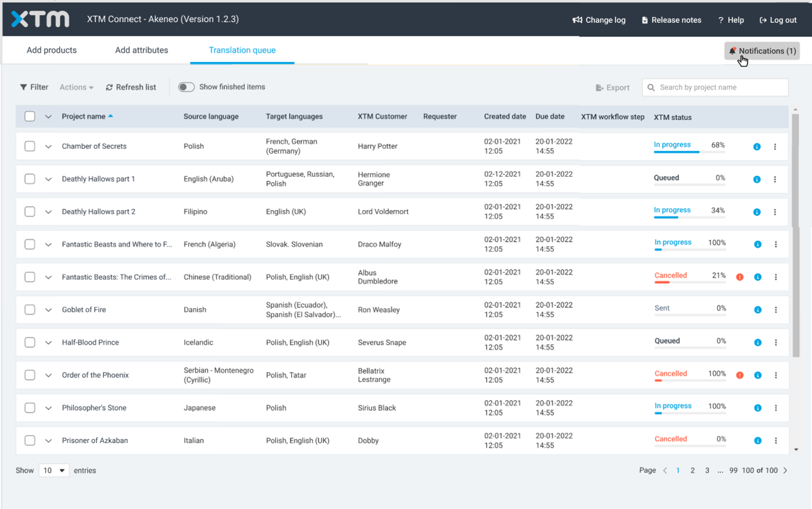Click Chamber of Secrets 68% progress bar

(x=690, y=152)
